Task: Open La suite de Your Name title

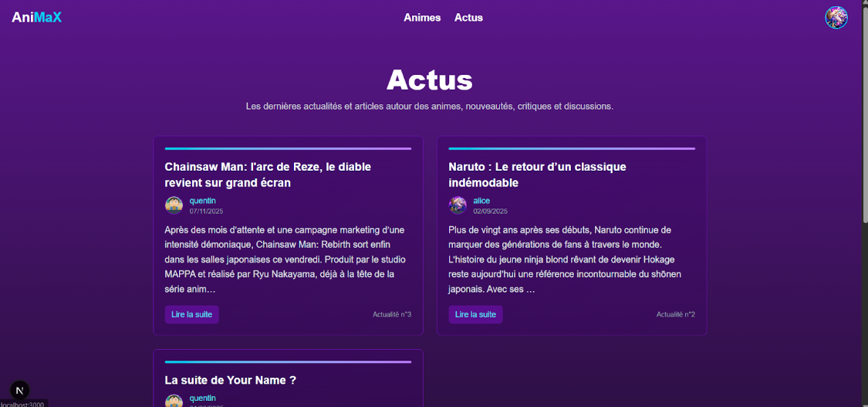Action: [x=231, y=380]
